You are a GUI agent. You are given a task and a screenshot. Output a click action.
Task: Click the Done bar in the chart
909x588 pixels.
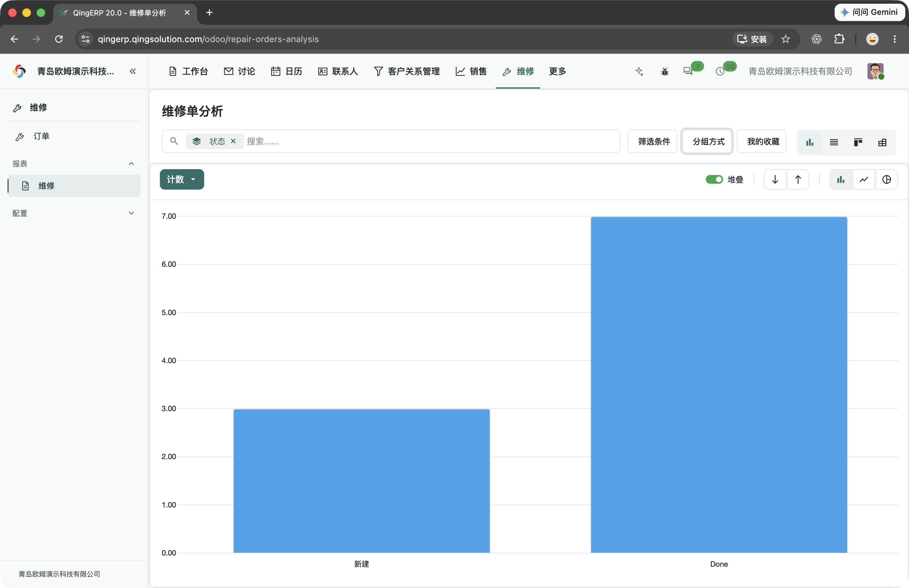click(x=719, y=384)
